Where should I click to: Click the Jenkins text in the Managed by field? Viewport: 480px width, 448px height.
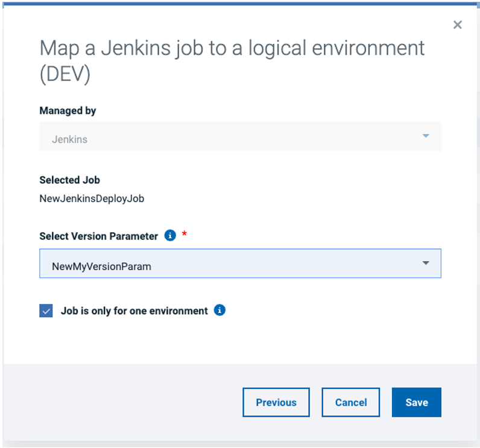pyautogui.click(x=69, y=139)
